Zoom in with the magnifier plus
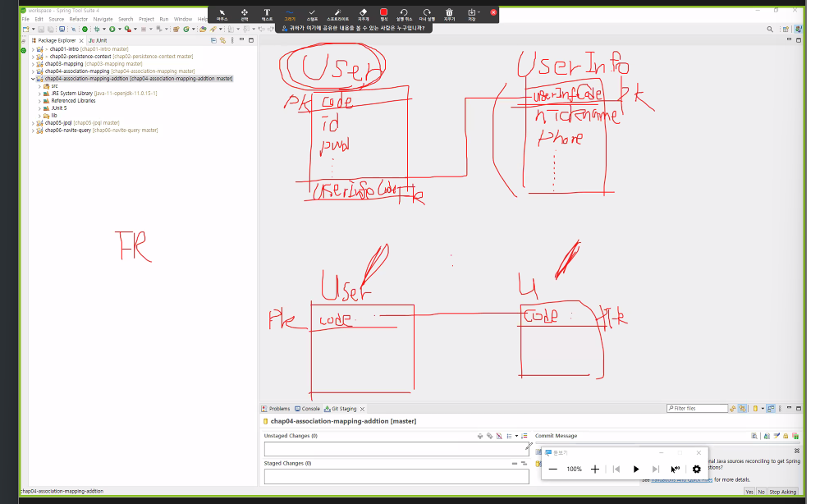The width and height of the screenshot is (820, 504). [x=594, y=469]
